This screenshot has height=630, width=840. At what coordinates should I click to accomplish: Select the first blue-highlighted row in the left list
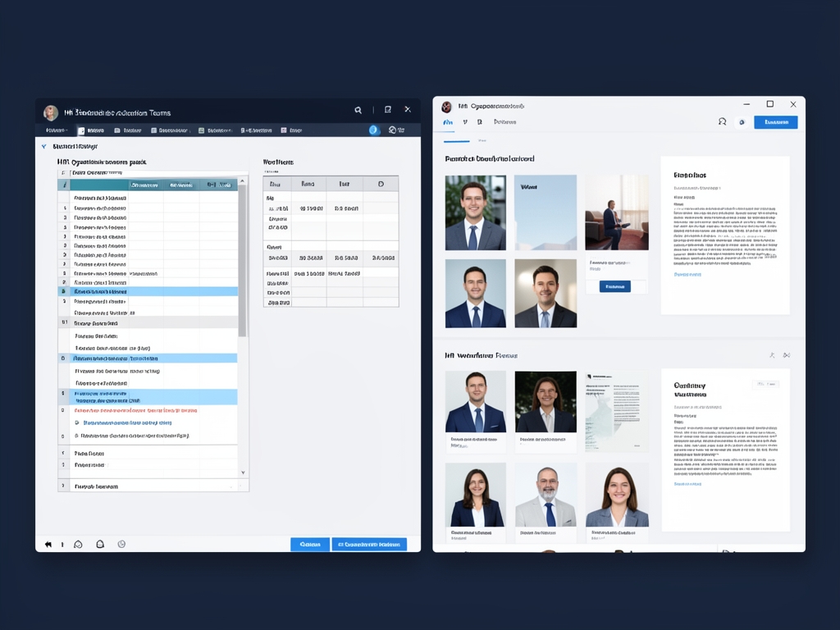click(148, 291)
